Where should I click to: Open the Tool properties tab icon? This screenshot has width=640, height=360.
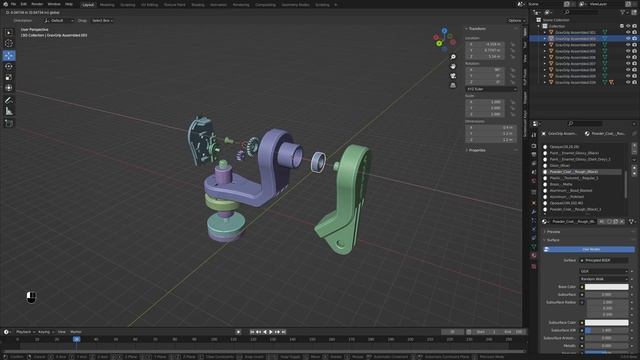[x=534, y=135]
